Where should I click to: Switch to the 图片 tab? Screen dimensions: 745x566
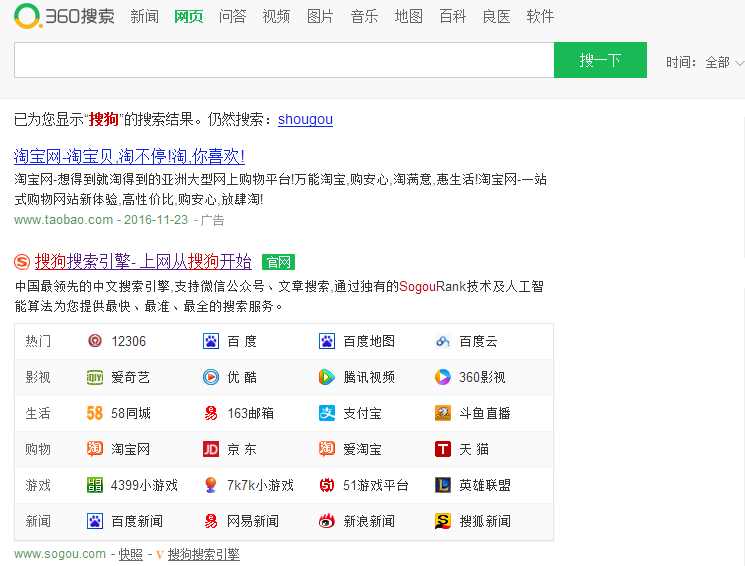click(x=320, y=17)
